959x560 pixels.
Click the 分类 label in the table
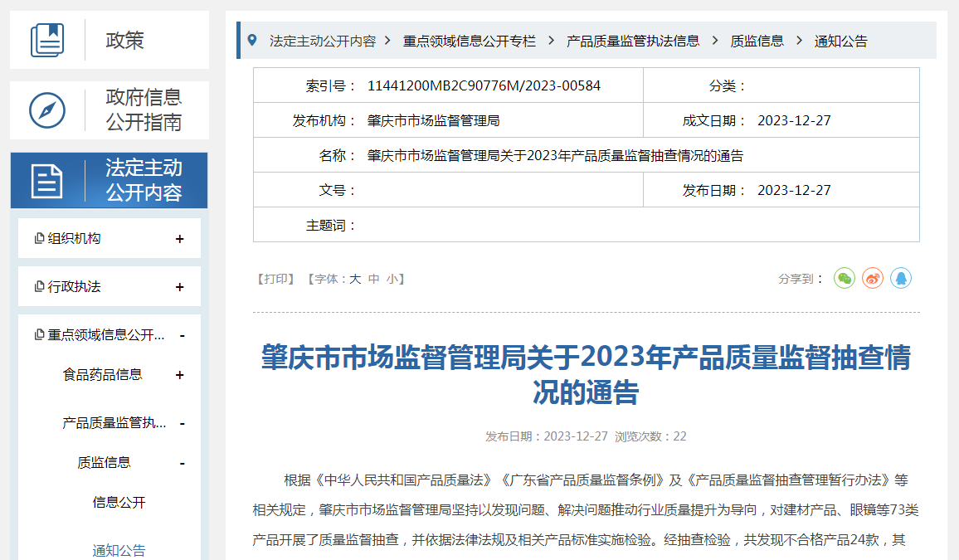coord(728,85)
